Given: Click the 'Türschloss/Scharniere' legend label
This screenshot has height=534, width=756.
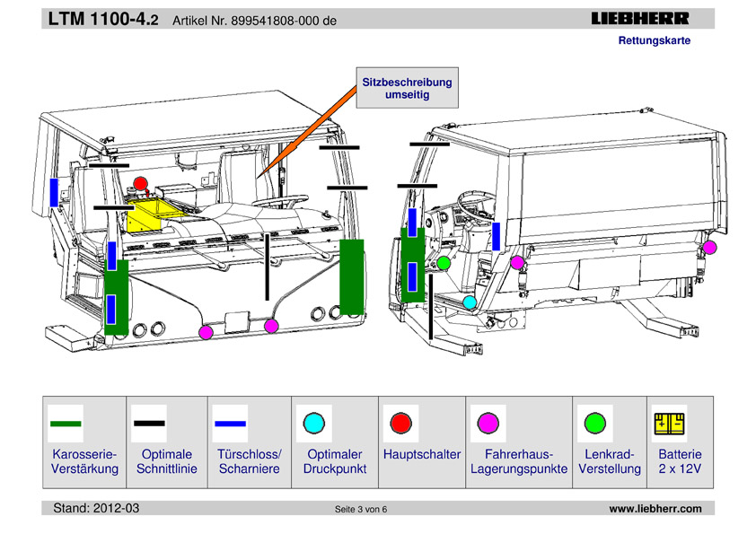Looking at the screenshot, I should pyautogui.click(x=250, y=461).
